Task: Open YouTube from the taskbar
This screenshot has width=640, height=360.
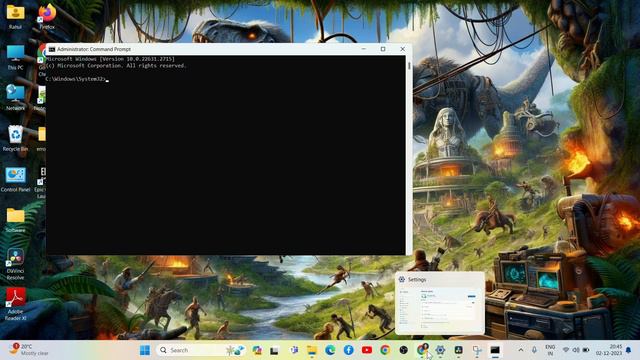Action: [x=367, y=350]
